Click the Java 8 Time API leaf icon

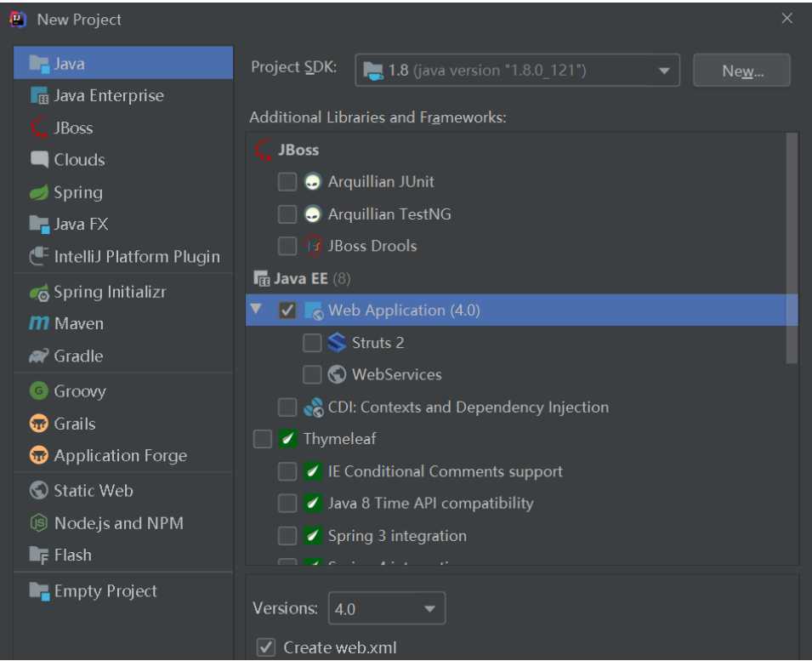coord(312,504)
